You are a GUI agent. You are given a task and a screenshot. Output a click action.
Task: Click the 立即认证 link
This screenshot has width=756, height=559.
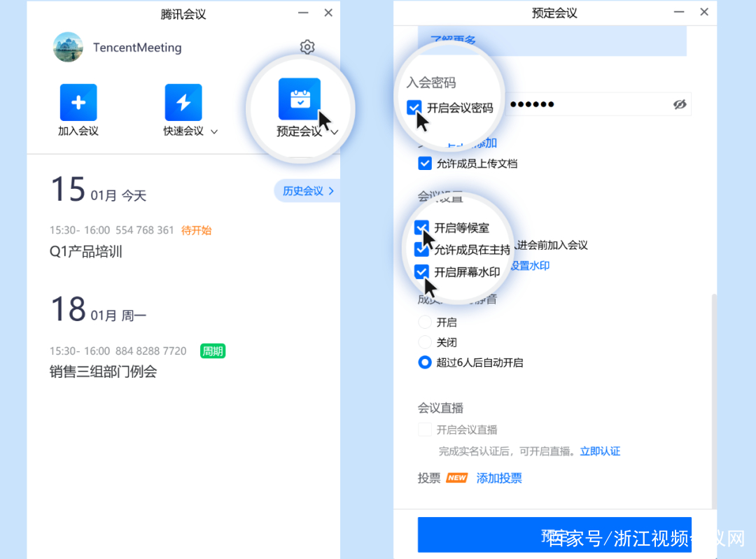coord(600,451)
